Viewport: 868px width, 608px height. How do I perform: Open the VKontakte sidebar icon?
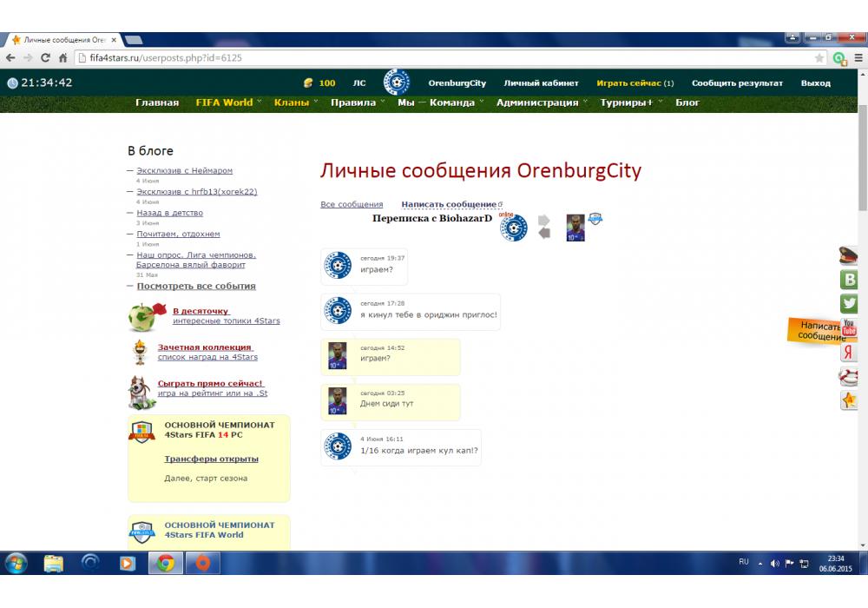(849, 280)
